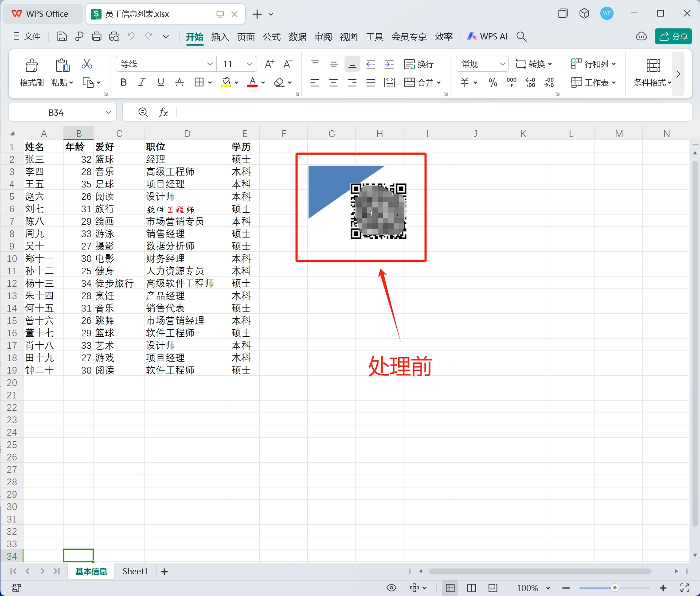This screenshot has width=700, height=596.
Task: Click the red font color swatch
Action: (x=252, y=82)
